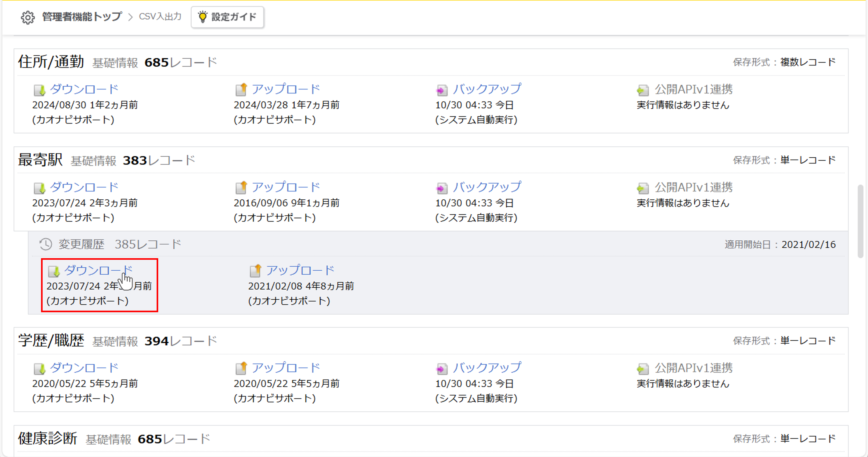Click 公開APIv1連携 in 最寄駅 section
868x457 pixels.
(x=693, y=187)
